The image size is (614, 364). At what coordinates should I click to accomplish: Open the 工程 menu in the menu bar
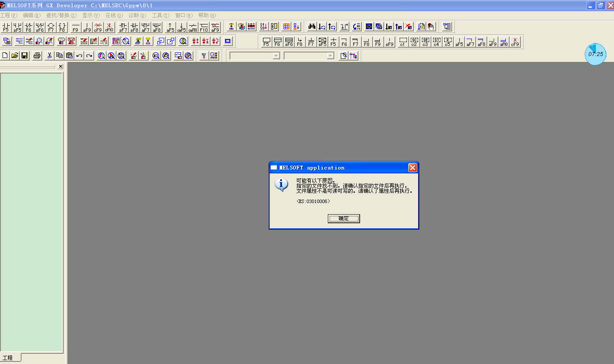(x=9, y=15)
